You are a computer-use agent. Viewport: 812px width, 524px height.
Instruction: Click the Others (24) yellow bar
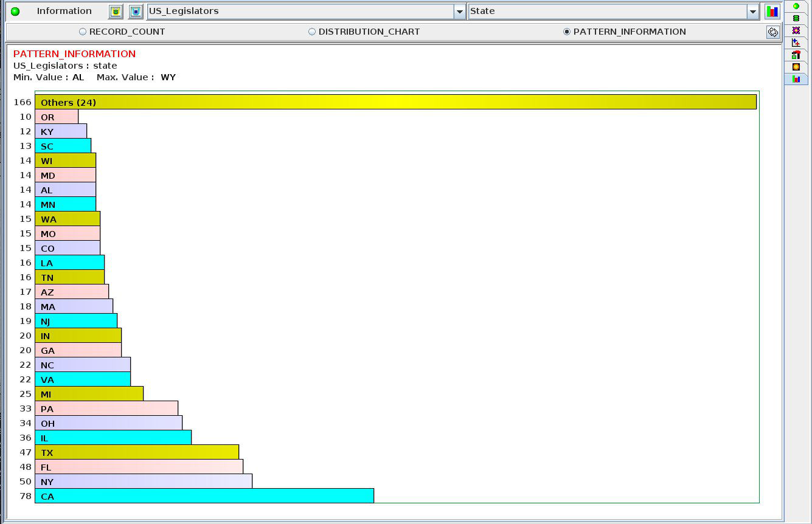pos(395,102)
